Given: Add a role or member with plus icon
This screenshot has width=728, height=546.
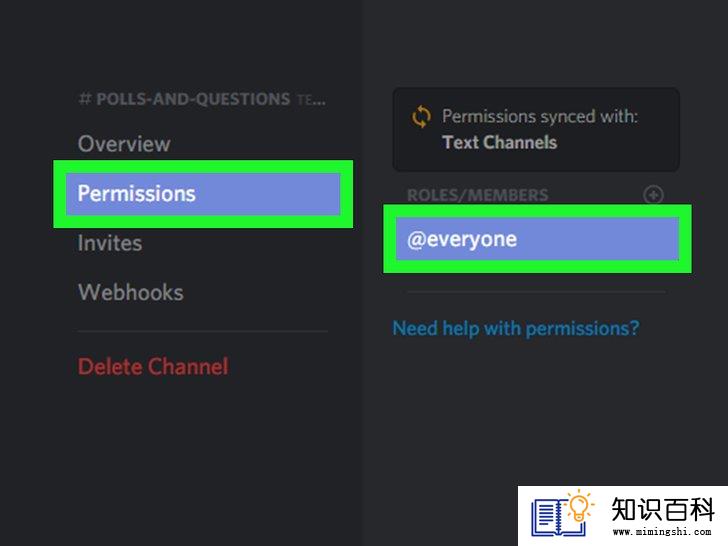Looking at the screenshot, I should pyautogui.click(x=653, y=195).
